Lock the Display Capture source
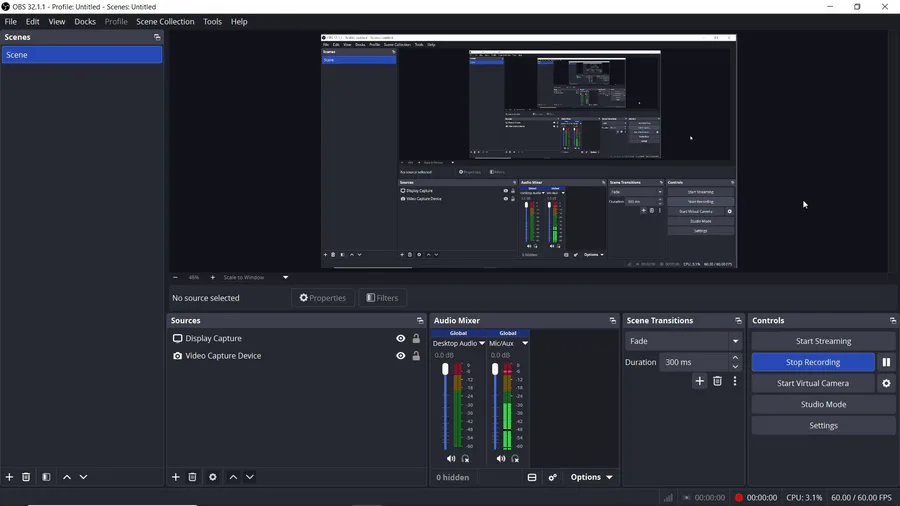 (x=416, y=338)
